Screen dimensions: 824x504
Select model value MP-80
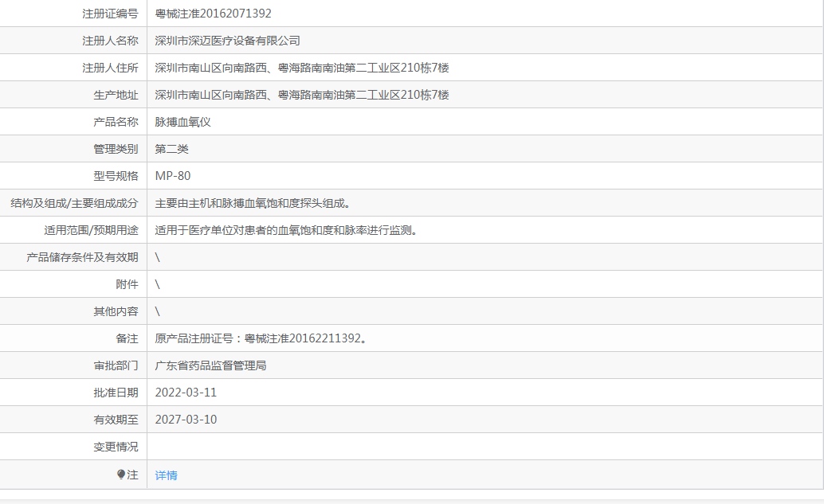point(173,176)
